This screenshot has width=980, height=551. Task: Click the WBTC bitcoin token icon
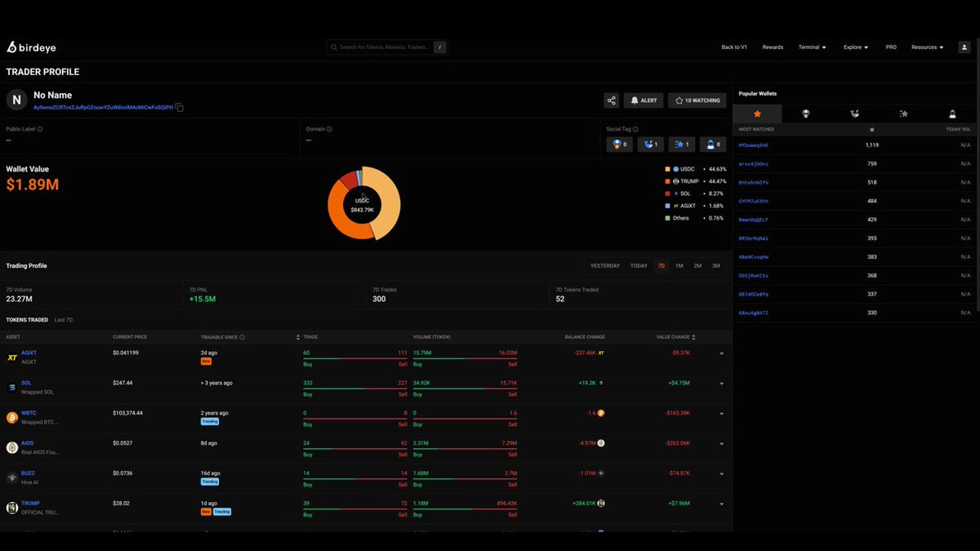[12, 417]
